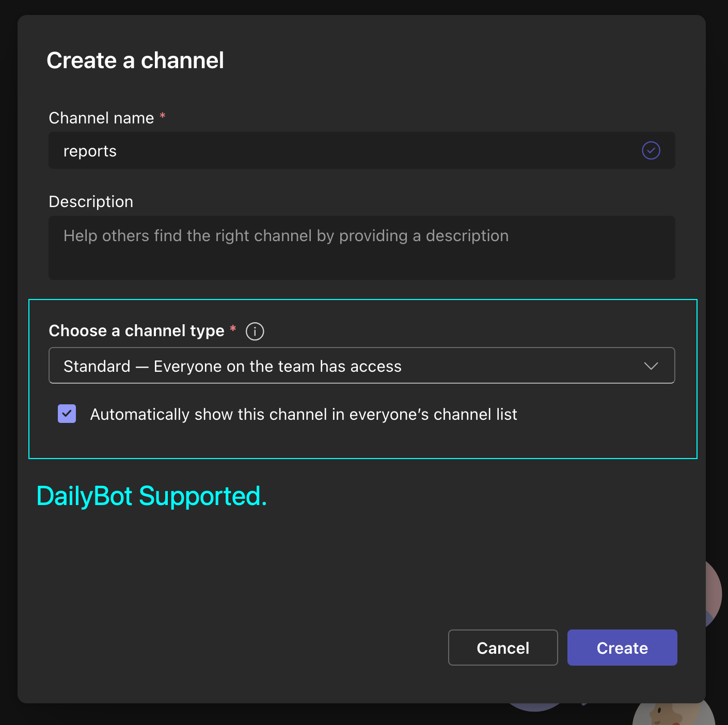Click the purple avatar circle below the dialog

pos(534,707)
